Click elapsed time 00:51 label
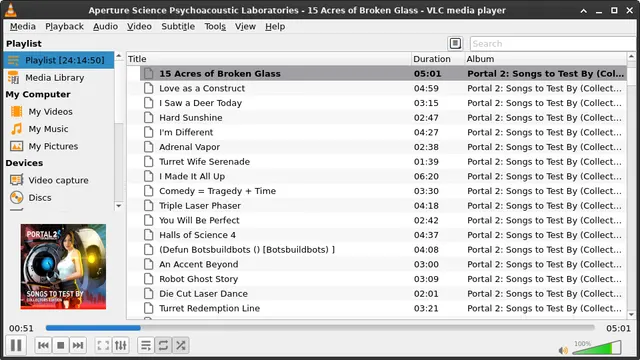640x360 pixels. pyautogui.click(x=21, y=328)
